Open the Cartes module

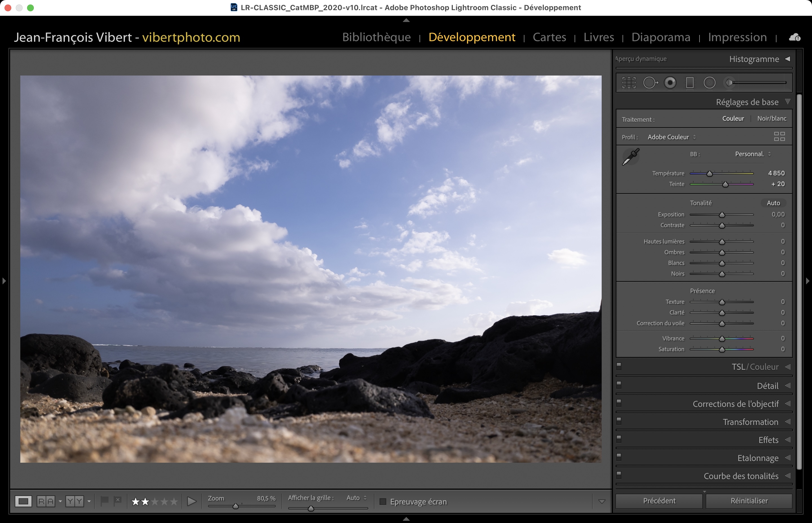pyautogui.click(x=549, y=37)
